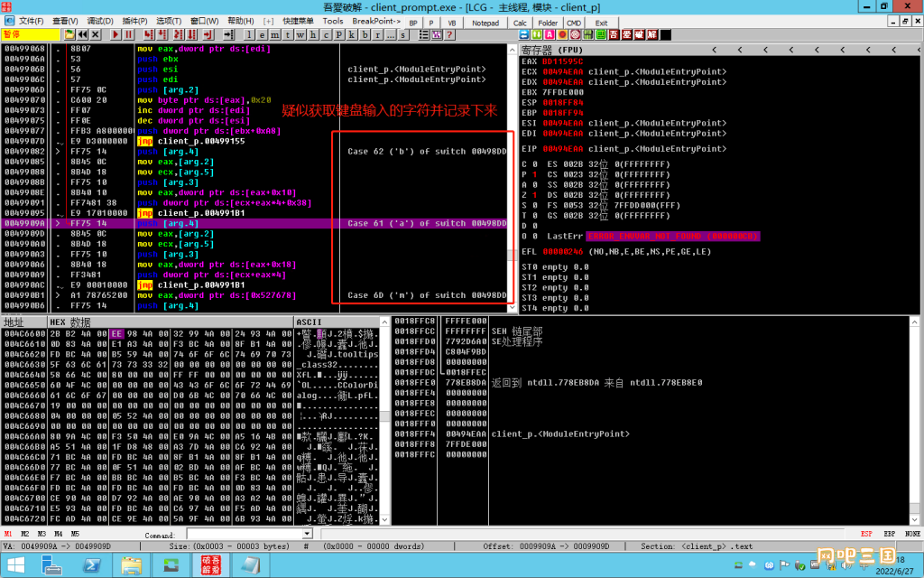Screen dimensions: 924x578
Task: Click the Command input field
Action: tap(245, 534)
